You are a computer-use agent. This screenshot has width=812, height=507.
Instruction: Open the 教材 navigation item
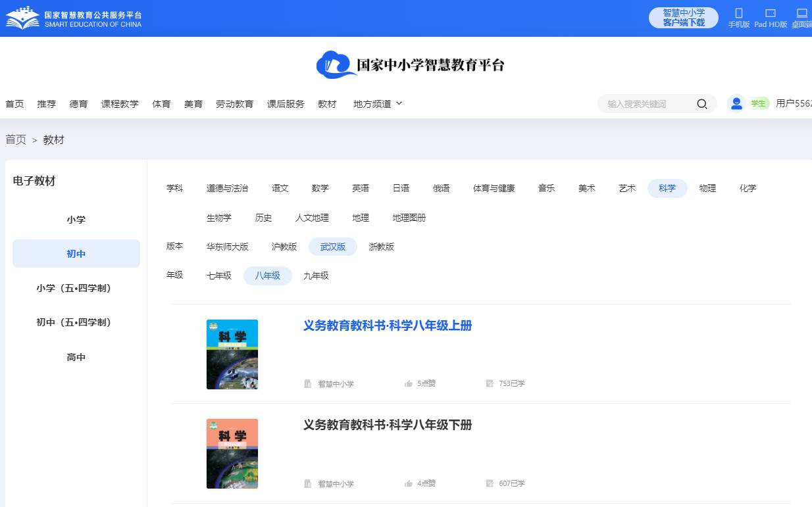point(327,104)
